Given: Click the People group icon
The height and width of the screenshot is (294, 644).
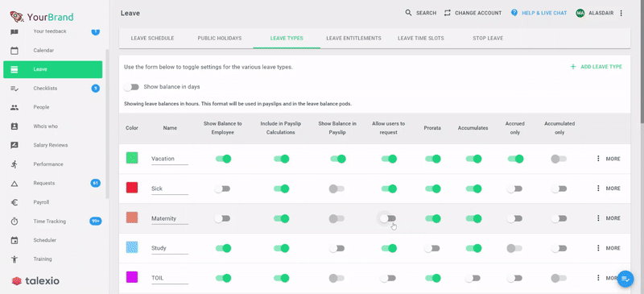Looking at the screenshot, I should 14,107.
